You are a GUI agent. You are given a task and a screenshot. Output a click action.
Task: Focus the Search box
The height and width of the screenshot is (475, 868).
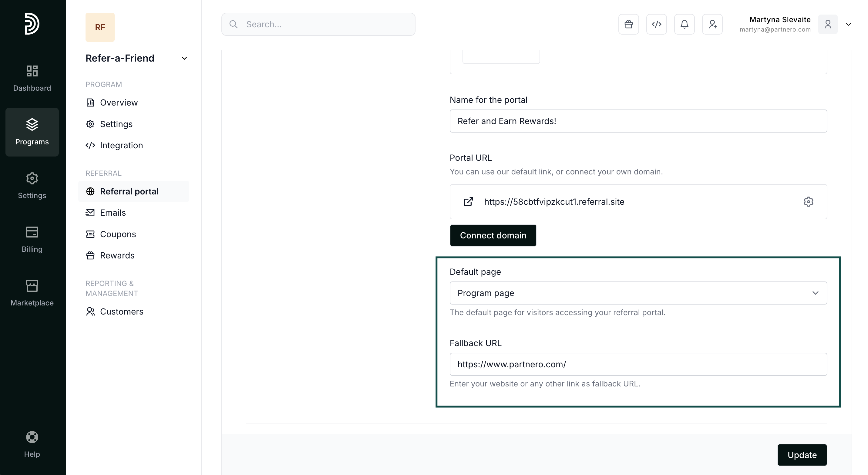point(318,24)
